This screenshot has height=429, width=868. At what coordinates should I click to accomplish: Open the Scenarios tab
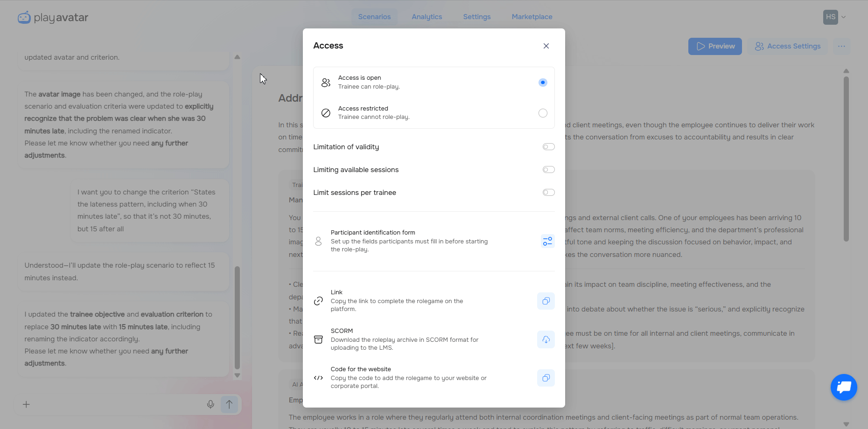tap(374, 17)
